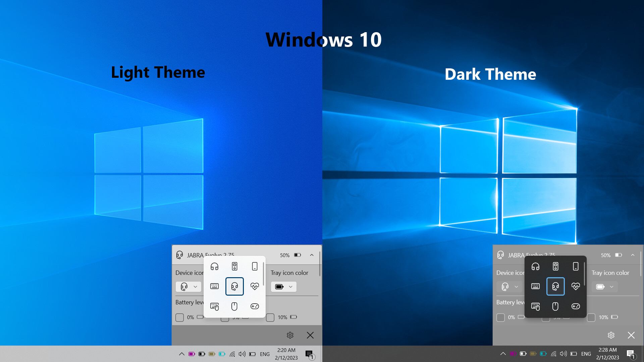This screenshot has width=644, height=362.
Task: Enable the 10% battery level alert checkbox
Action: tap(270, 317)
